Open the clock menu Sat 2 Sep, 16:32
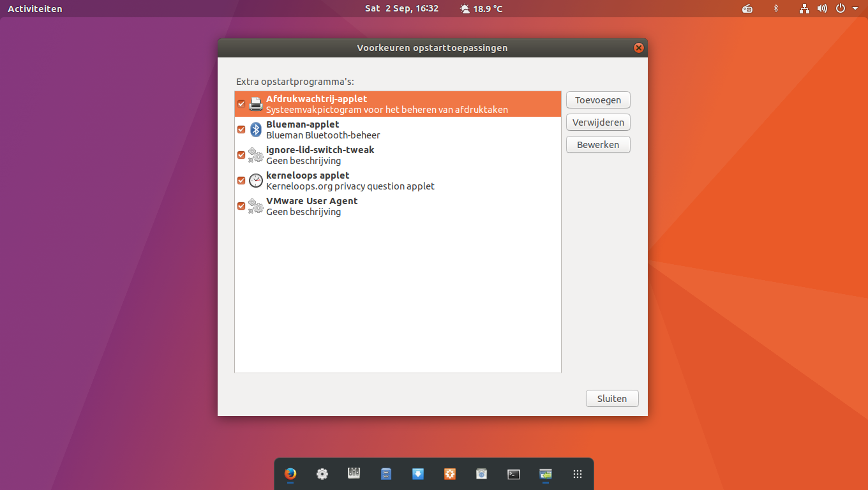This screenshot has height=490, width=868. tap(402, 9)
